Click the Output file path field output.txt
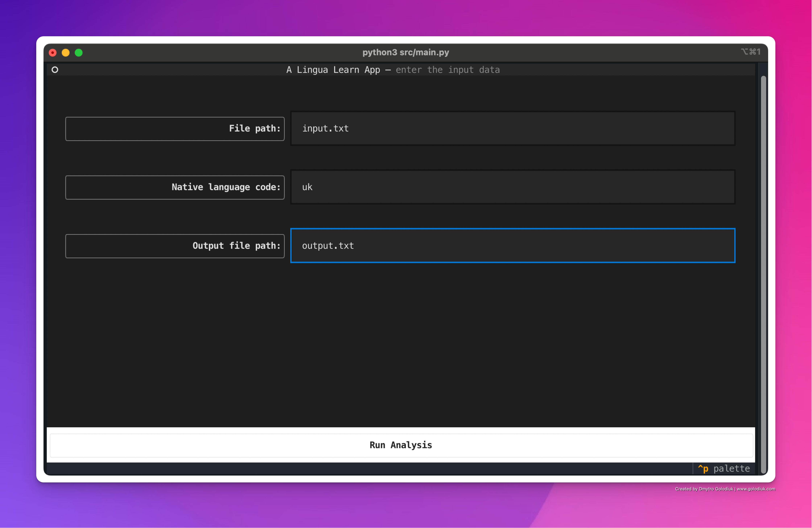The width and height of the screenshot is (812, 528). (512, 246)
